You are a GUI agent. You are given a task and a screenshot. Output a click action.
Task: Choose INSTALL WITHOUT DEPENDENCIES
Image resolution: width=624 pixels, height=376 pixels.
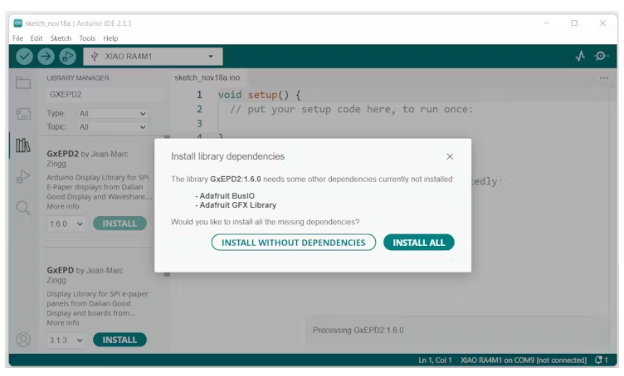tap(293, 242)
